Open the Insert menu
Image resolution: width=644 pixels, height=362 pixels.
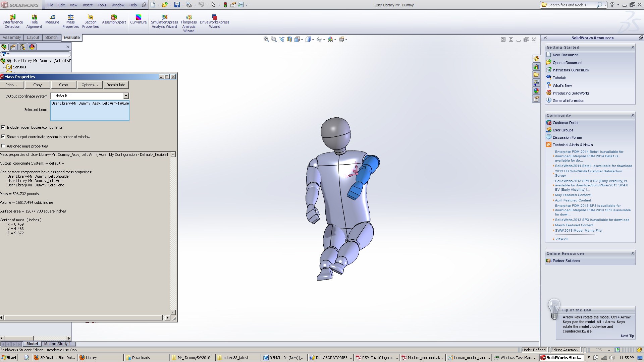[x=88, y=5]
